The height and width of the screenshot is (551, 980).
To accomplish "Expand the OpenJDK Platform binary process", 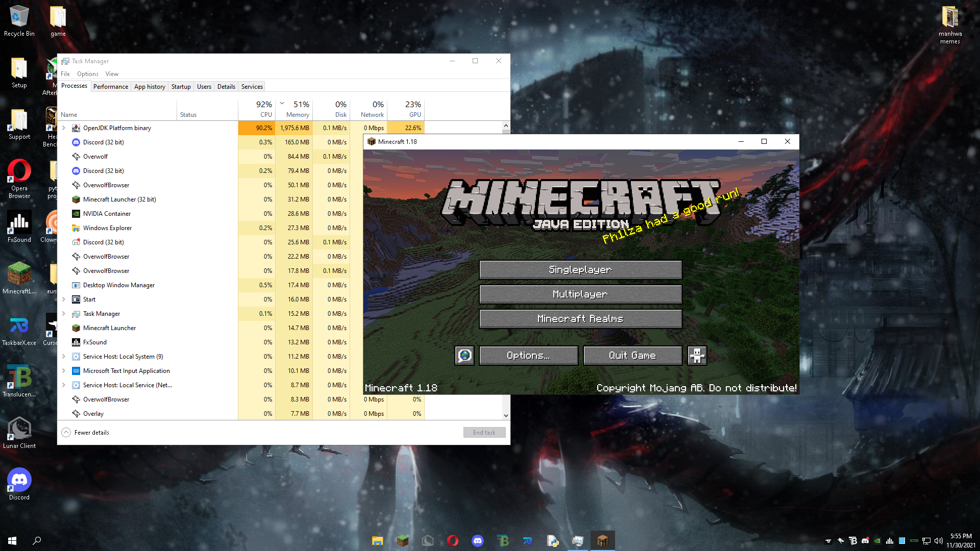I will (64, 128).
